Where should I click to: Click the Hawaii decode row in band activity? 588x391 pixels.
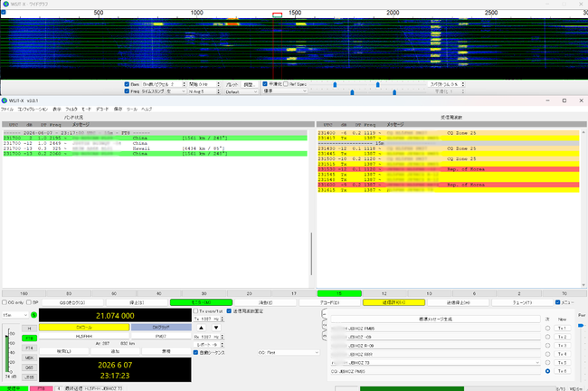(x=156, y=148)
